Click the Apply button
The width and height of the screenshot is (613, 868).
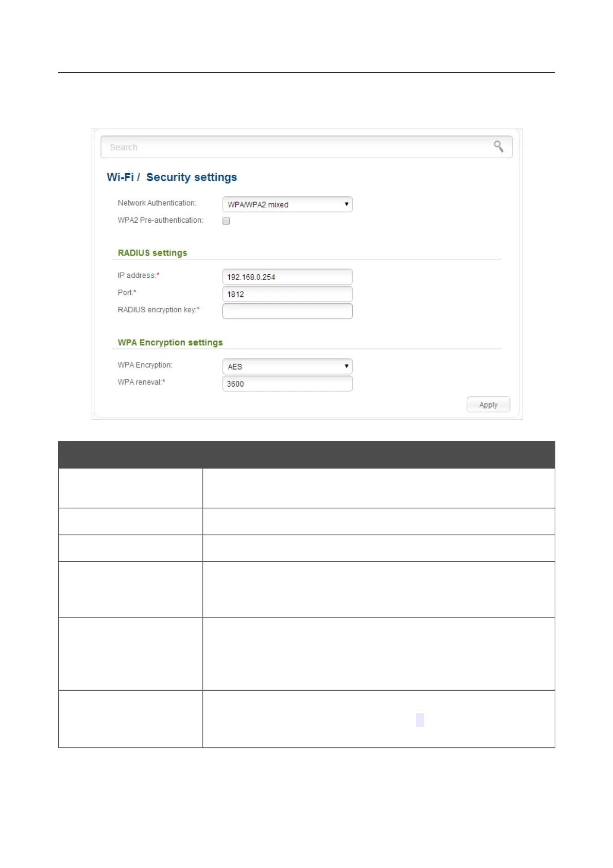pyautogui.click(x=488, y=405)
